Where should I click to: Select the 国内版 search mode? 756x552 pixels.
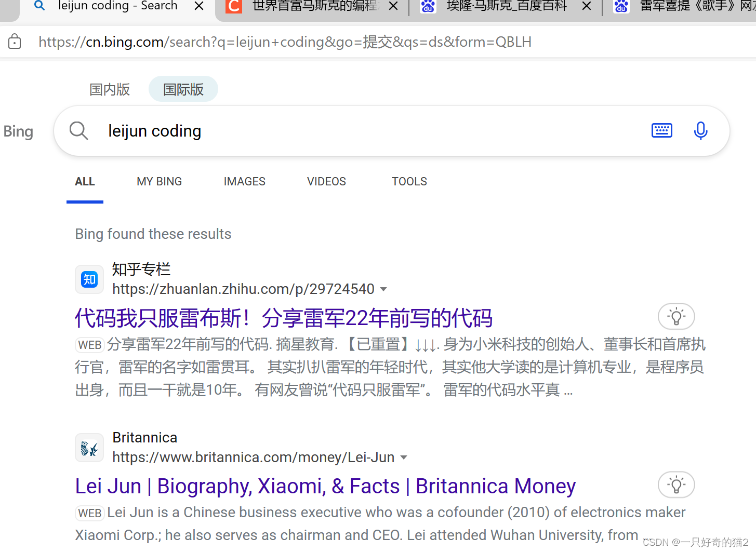(x=110, y=89)
